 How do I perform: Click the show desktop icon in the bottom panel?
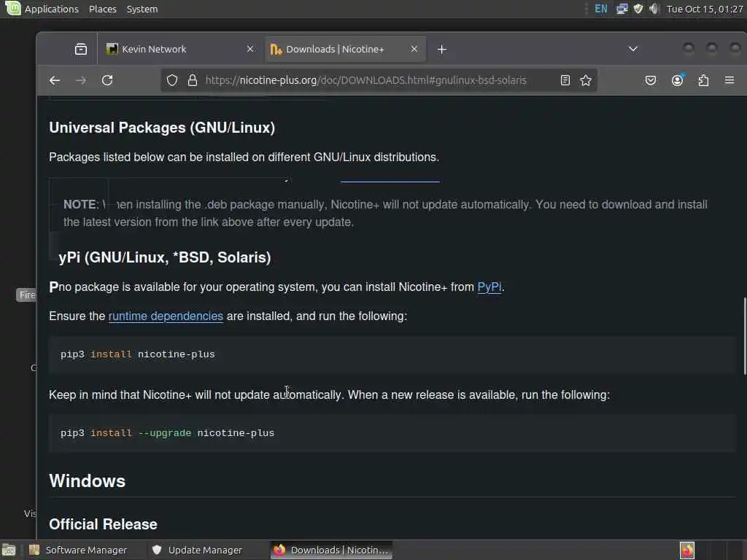coord(9,550)
